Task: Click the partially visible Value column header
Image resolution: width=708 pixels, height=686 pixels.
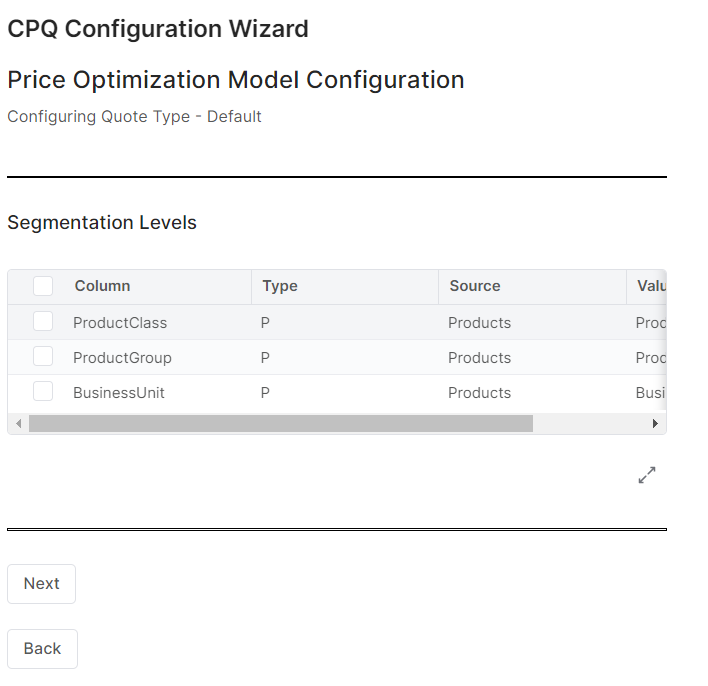Action: [651, 286]
